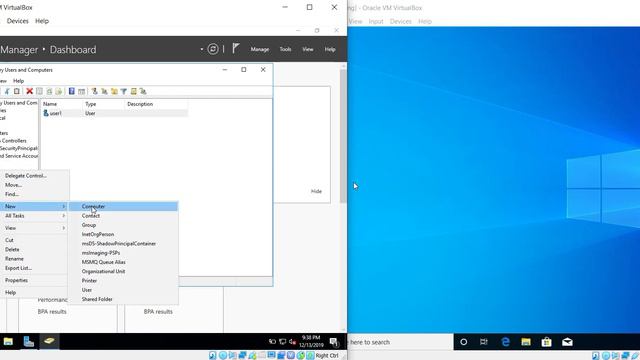The image size is (640, 360).
Task: Choose Group from New submenu
Action: pyautogui.click(x=123, y=225)
